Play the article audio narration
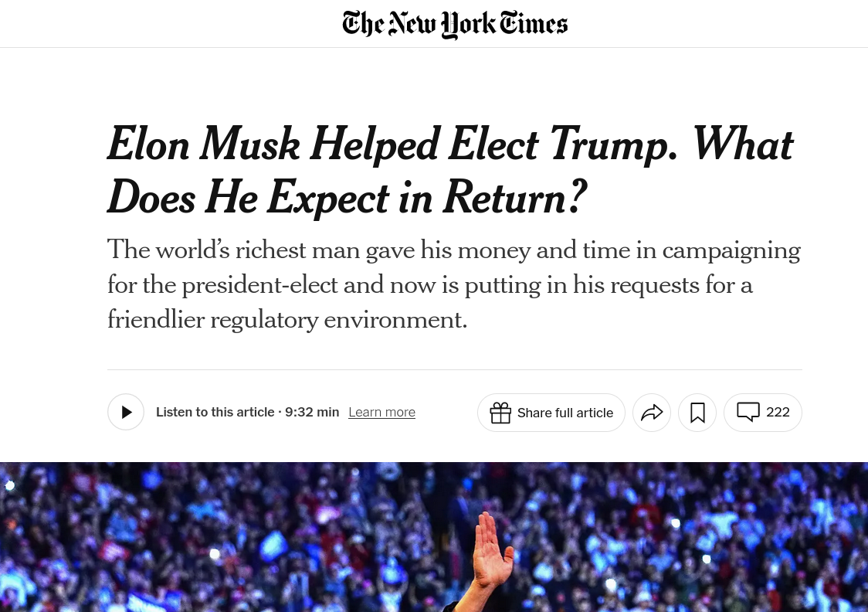The image size is (868, 612). pos(126,412)
